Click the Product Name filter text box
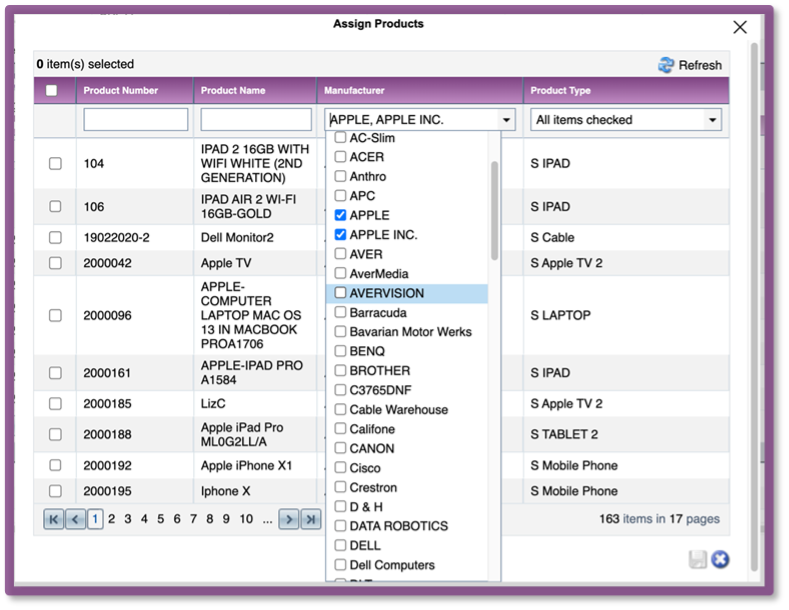Screen dimensions: 789x610 click(256, 120)
